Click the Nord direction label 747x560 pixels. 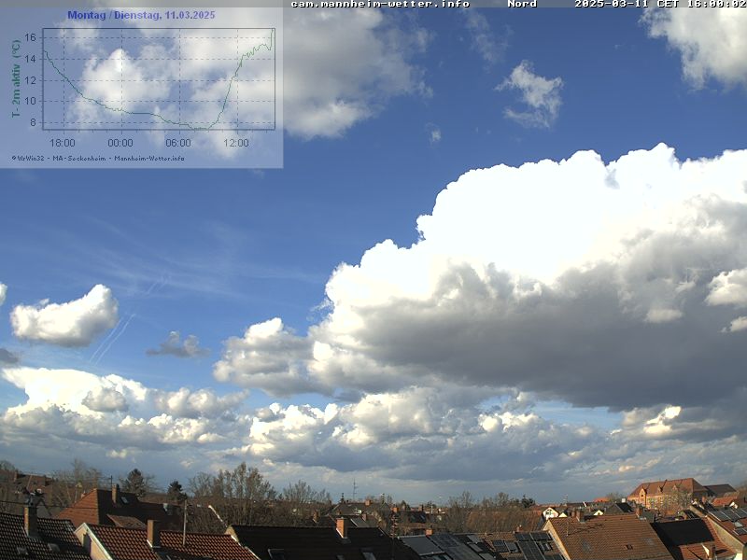coord(522,4)
